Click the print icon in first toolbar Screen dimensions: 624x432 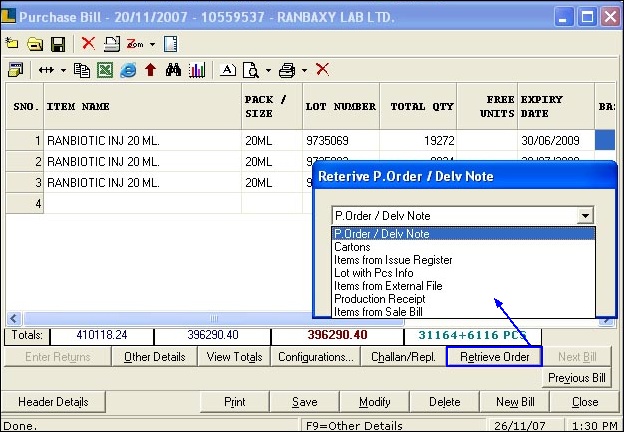coord(112,44)
